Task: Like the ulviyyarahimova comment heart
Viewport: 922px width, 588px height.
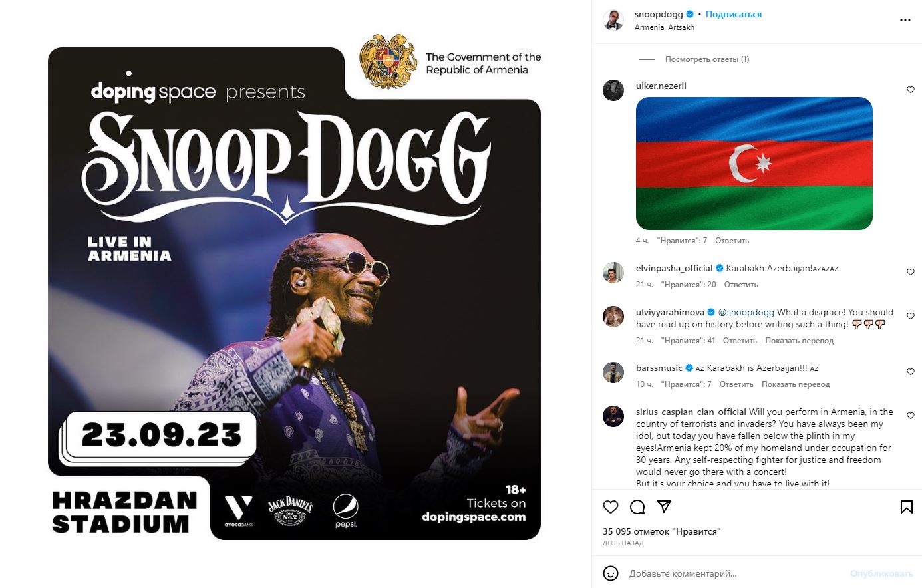Action: click(911, 316)
